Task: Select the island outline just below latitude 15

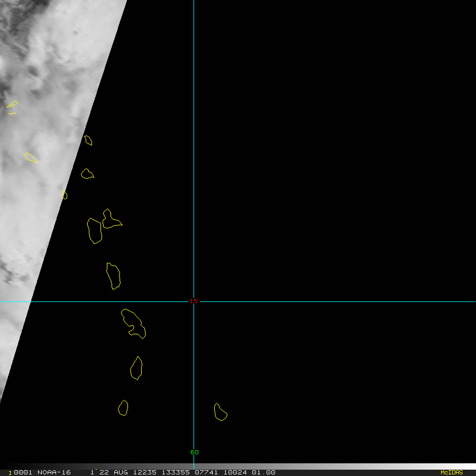Action: pyautogui.click(x=133, y=323)
